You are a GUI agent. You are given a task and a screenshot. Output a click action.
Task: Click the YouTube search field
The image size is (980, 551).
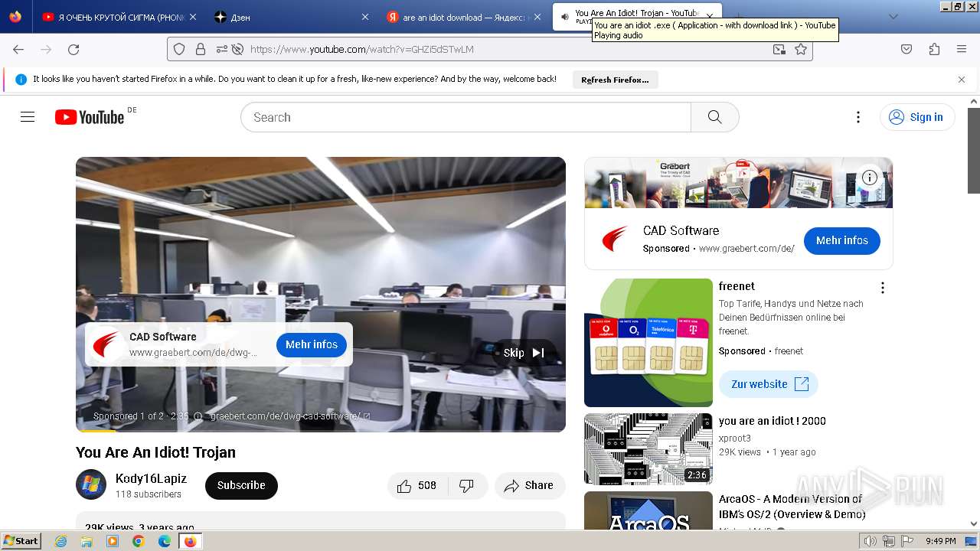point(465,117)
